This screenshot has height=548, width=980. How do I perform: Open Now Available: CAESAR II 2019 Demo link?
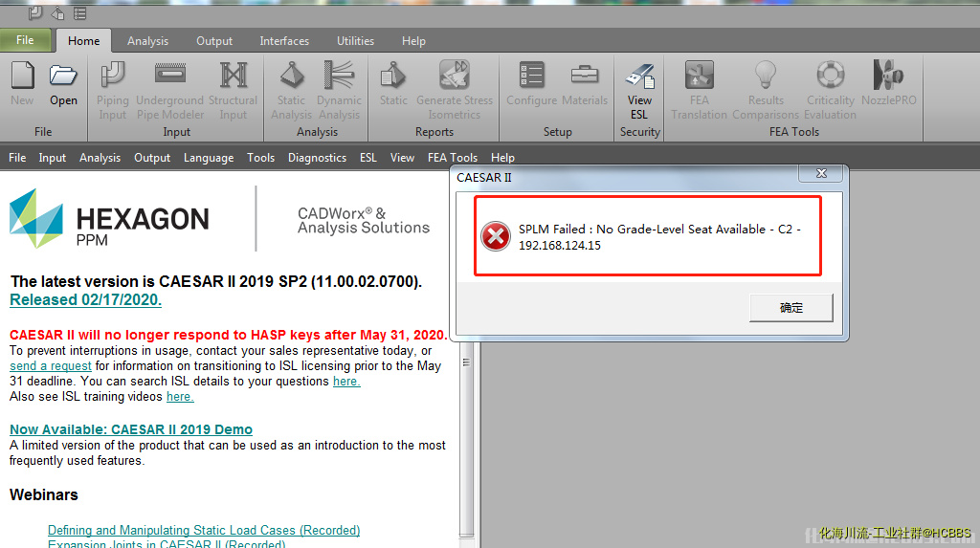pos(131,429)
